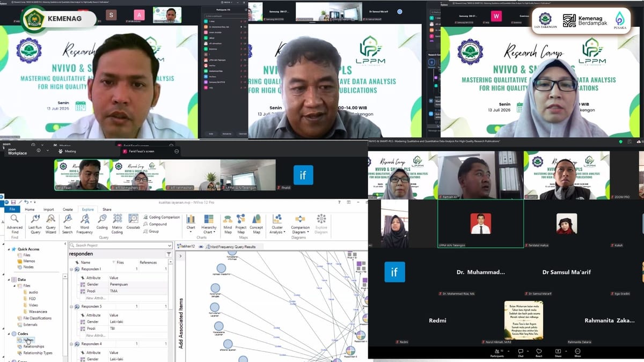Click the React icon in Zoom toolbar
644x362 pixels.
click(539, 352)
